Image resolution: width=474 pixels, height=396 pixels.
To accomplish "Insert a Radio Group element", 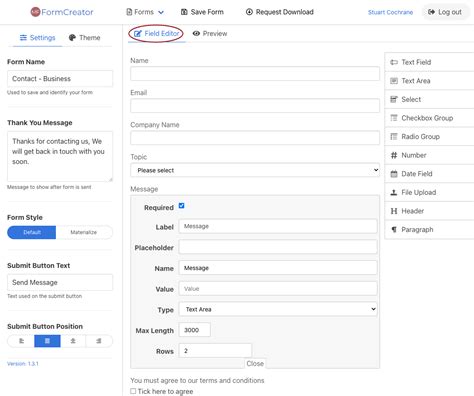I will point(430,137).
